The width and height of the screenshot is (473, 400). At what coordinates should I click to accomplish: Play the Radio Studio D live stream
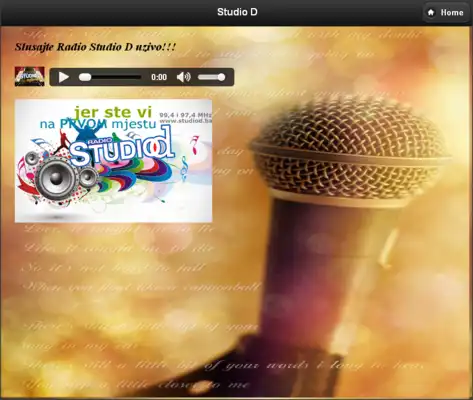click(x=63, y=77)
